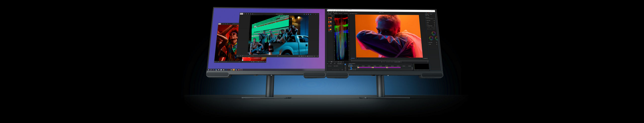
Task: Toggle fullscreen in the front Photos window
Action: [x=318, y=56]
